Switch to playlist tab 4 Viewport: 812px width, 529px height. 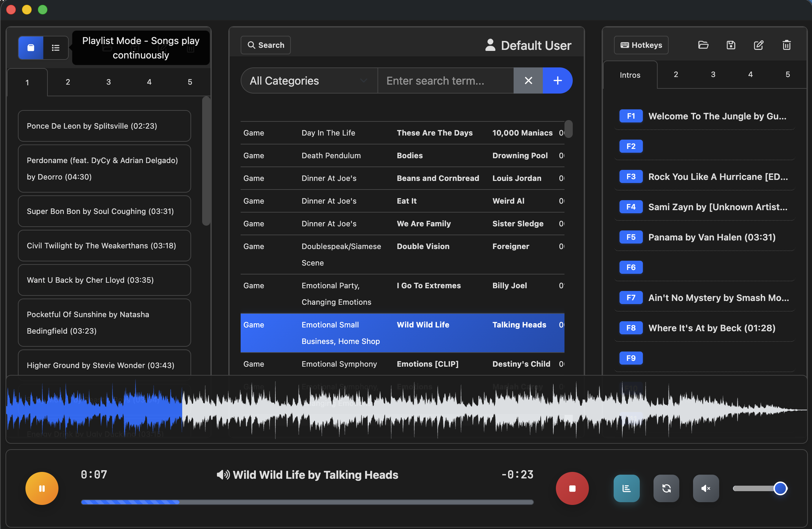tap(149, 82)
